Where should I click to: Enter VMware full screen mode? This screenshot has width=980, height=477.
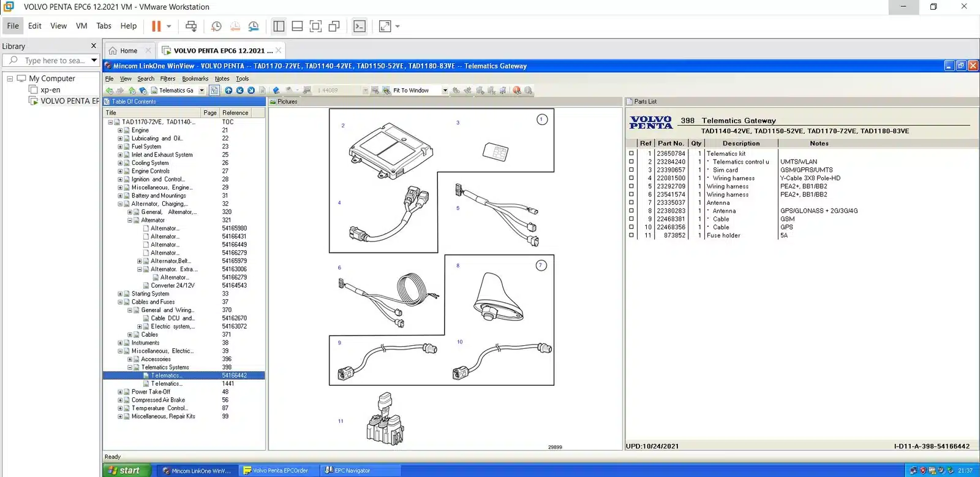(315, 26)
